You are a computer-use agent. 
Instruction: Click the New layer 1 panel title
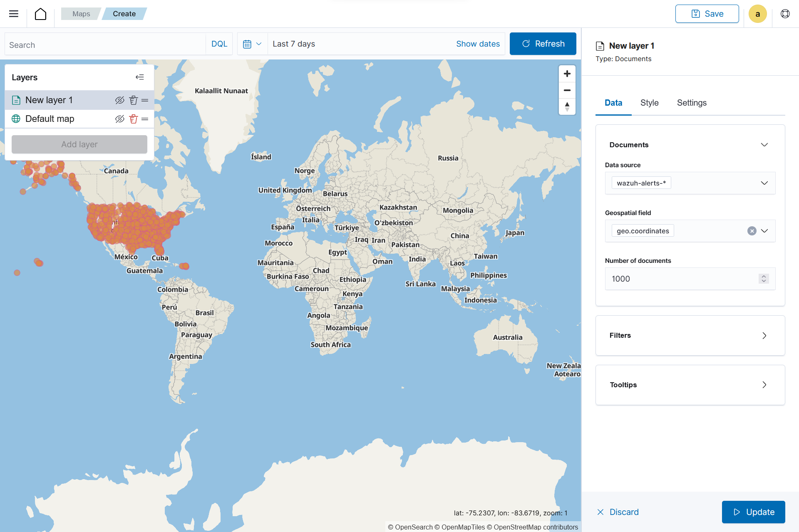[x=631, y=46]
